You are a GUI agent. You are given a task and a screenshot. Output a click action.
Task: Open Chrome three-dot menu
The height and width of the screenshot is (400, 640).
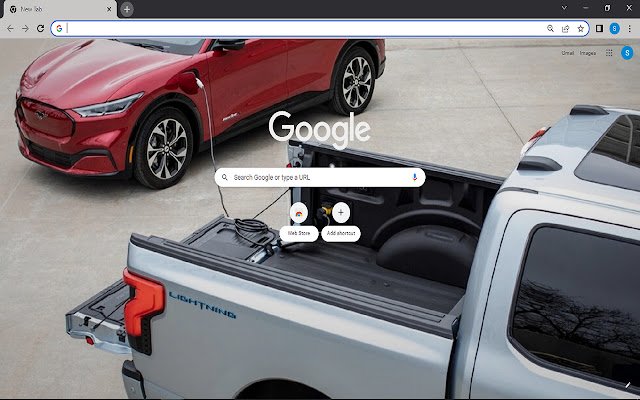[629, 29]
